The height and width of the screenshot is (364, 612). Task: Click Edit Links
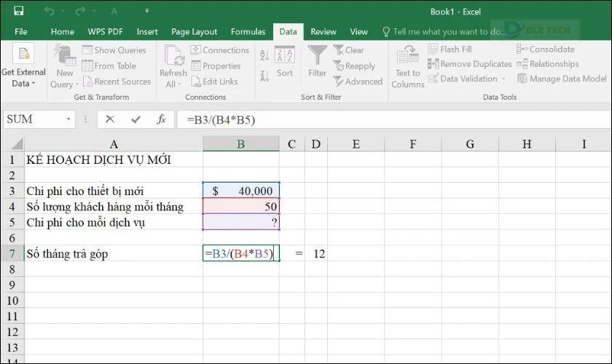click(x=214, y=81)
